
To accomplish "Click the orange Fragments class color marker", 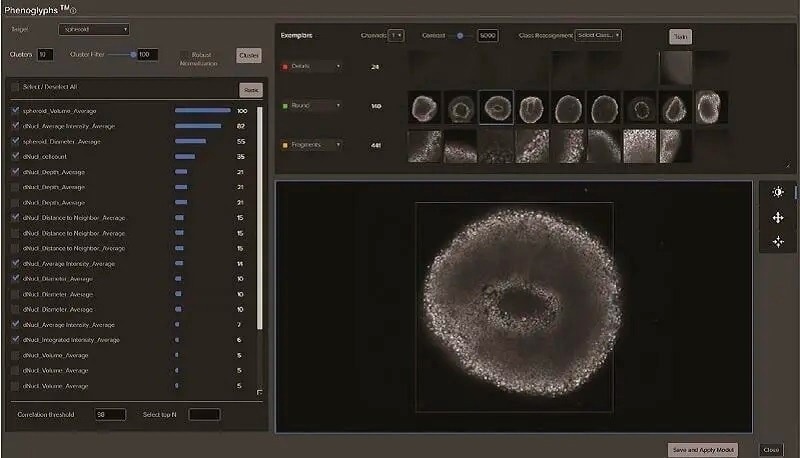I will [x=285, y=145].
